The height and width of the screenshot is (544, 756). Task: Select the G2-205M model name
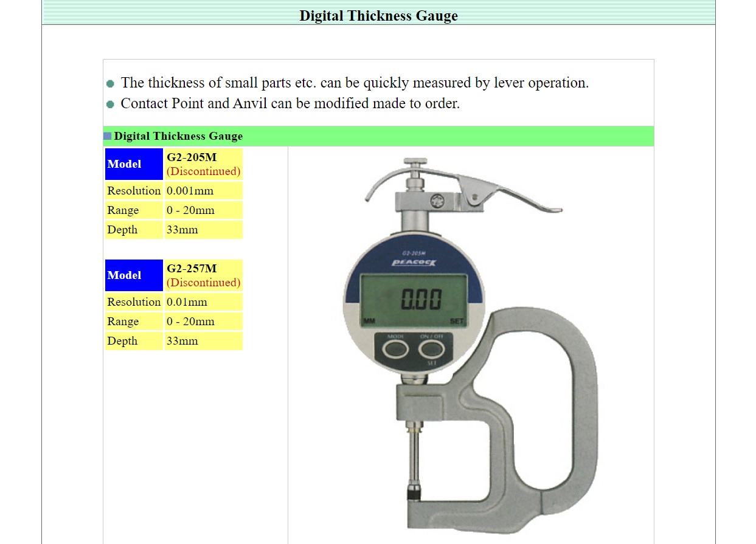(x=192, y=157)
